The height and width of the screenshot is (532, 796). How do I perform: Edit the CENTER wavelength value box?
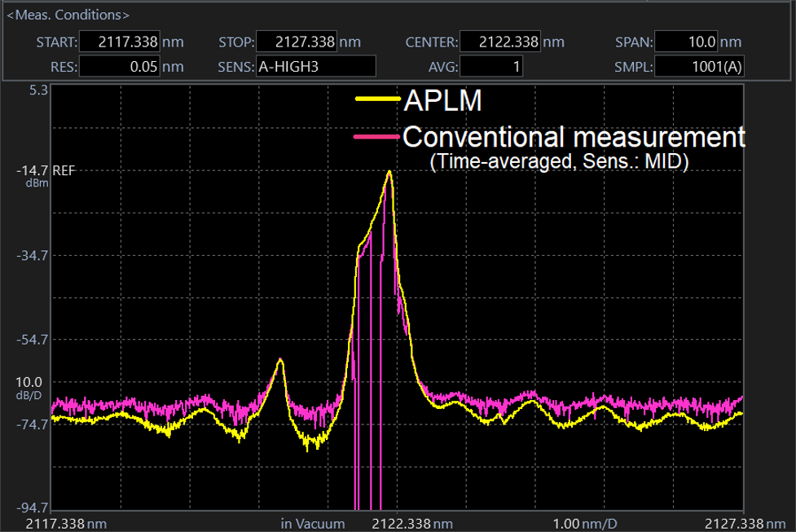click(500, 42)
